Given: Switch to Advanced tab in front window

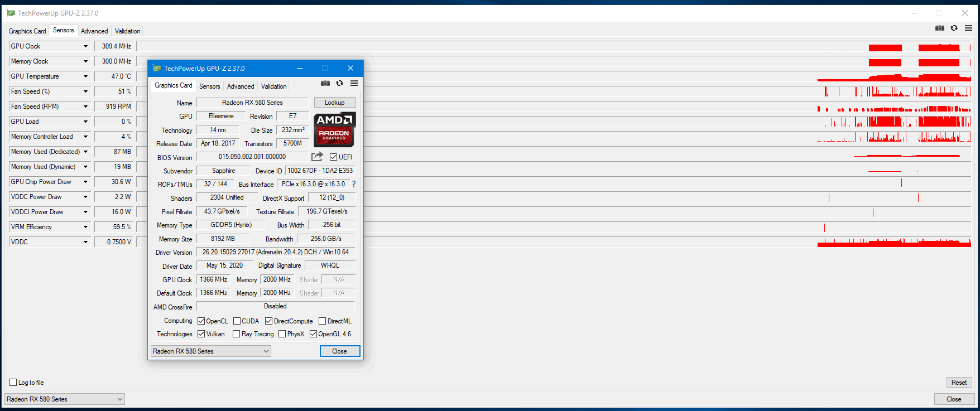Looking at the screenshot, I should pyautogui.click(x=241, y=86).
